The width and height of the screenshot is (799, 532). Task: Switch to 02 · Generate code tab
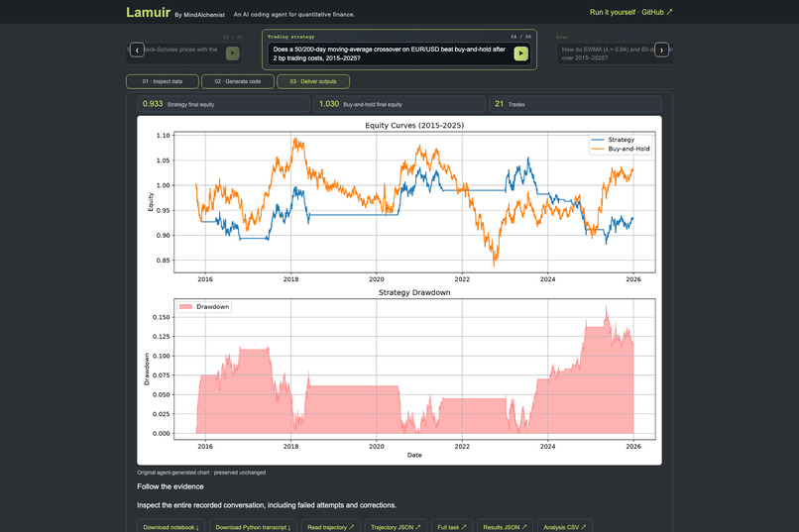(238, 81)
